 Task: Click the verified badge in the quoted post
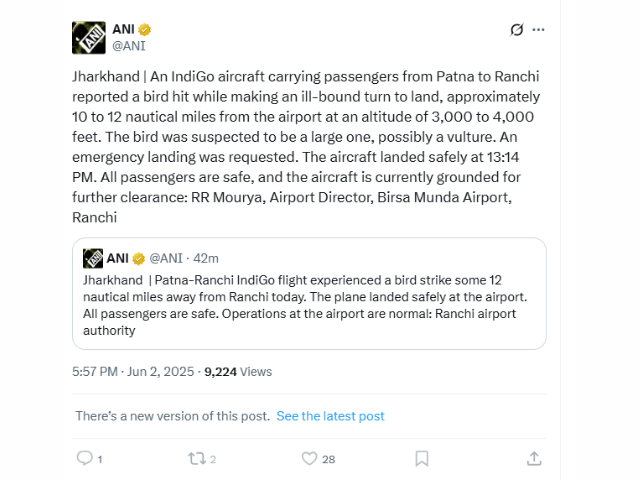point(140,259)
